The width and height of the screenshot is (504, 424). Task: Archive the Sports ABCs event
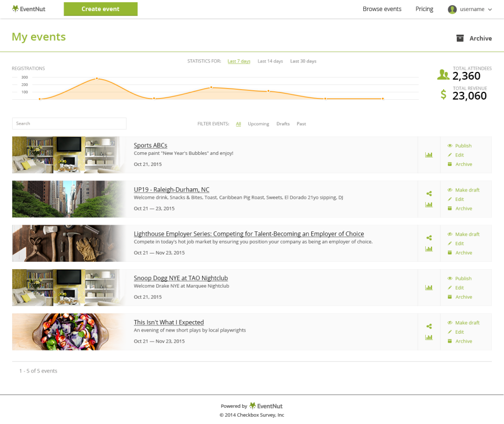tap(460, 164)
